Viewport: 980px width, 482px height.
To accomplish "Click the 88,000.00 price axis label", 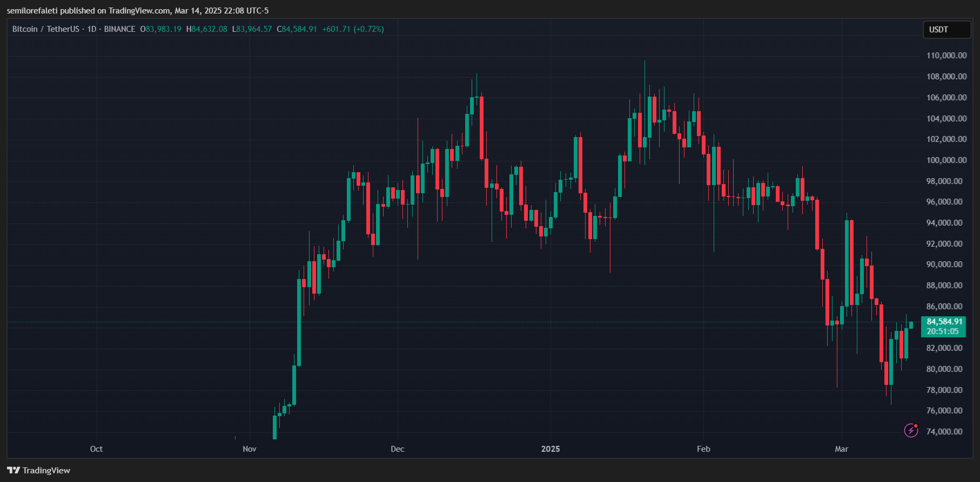I will click(944, 286).
